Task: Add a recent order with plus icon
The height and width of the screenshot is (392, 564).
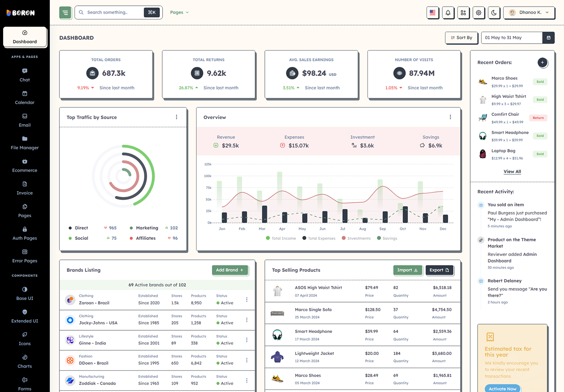Action: (x=542, y=63)
